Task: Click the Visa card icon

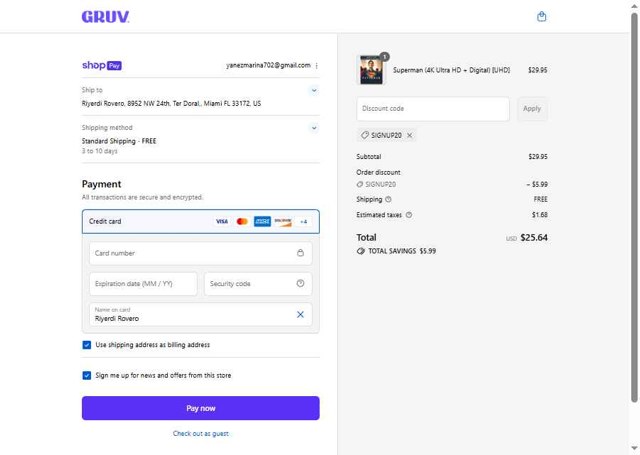Action: coord(222,221)
